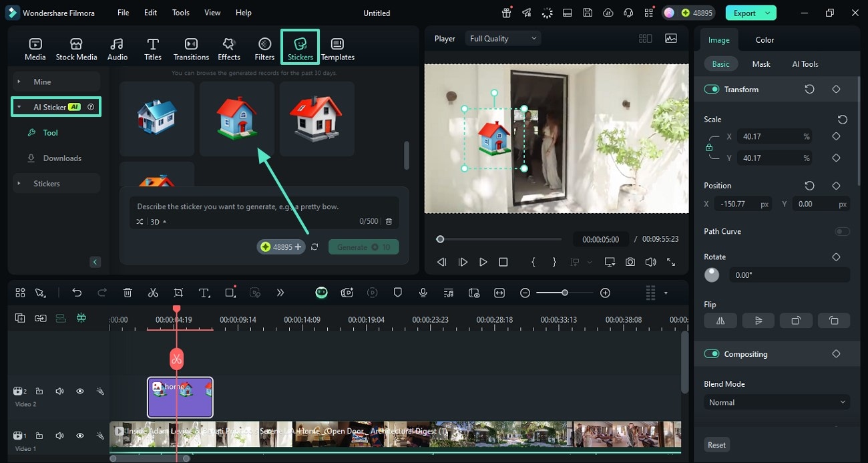Open the Tools menu
The height and width of the screenshot is (463, 868).
tap(181, 13)
